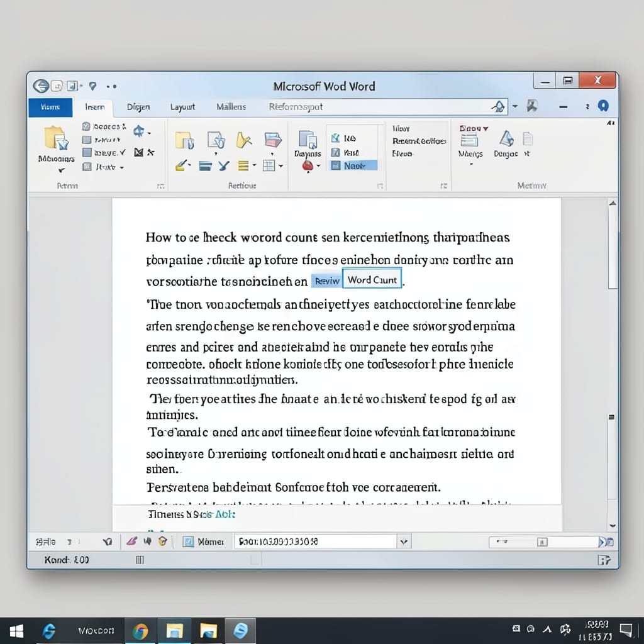The image size is (644, 644).
Task: Click the dropdown arrow next to yellow lines icon
Action: click(x=255, y=165)
